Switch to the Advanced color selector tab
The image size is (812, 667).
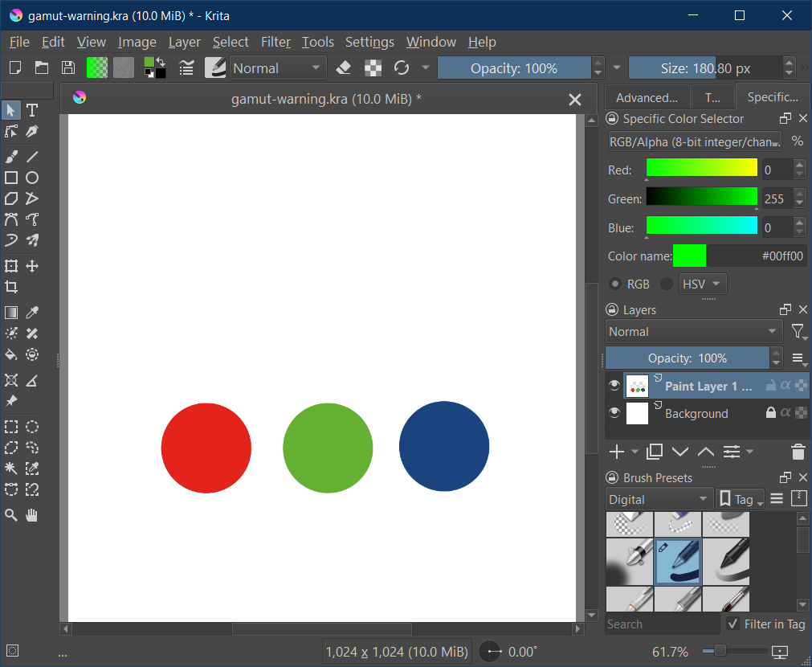(647, 97)
